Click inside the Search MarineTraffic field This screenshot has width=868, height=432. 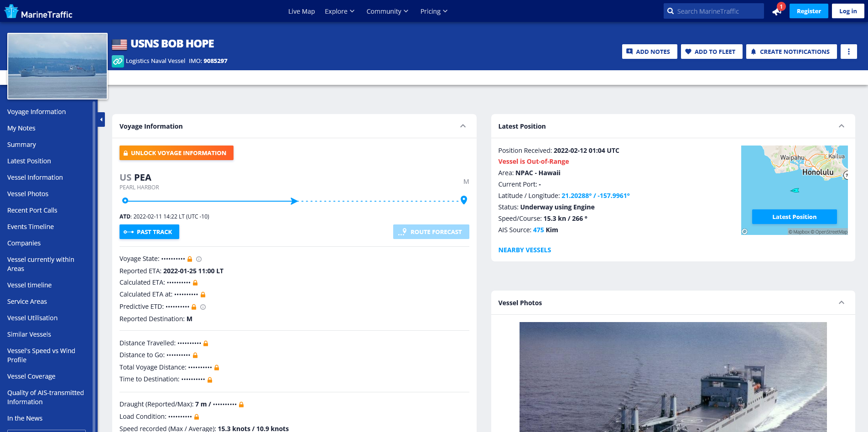coord(713,11)
